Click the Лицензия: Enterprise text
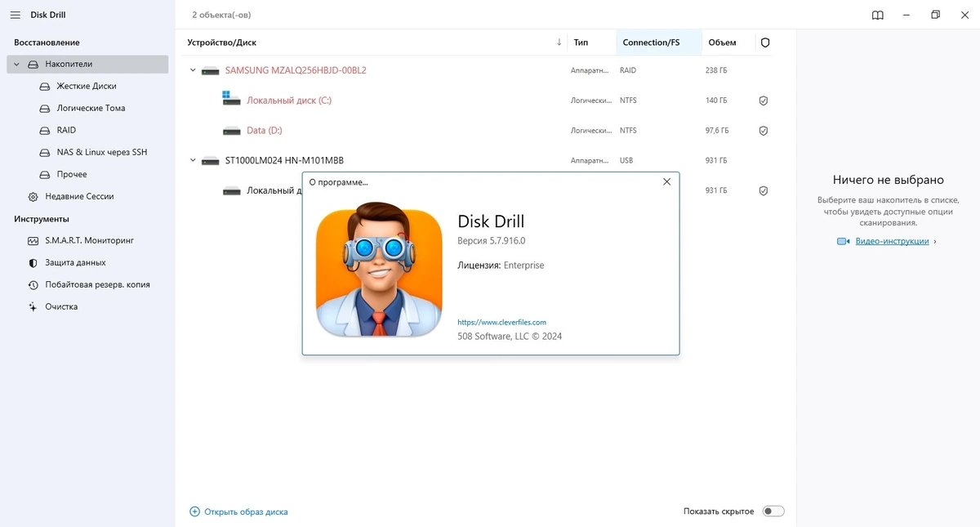 [x=501, y=266]
